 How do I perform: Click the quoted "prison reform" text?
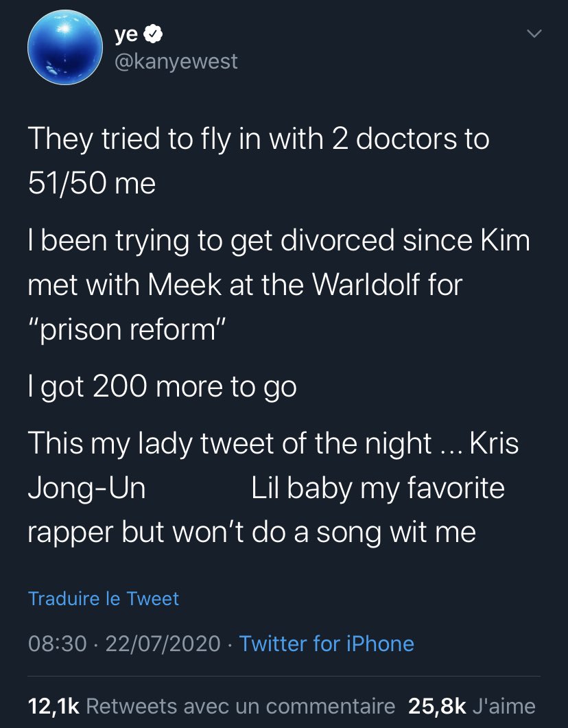pyautogui.click(x=126, y=330)
